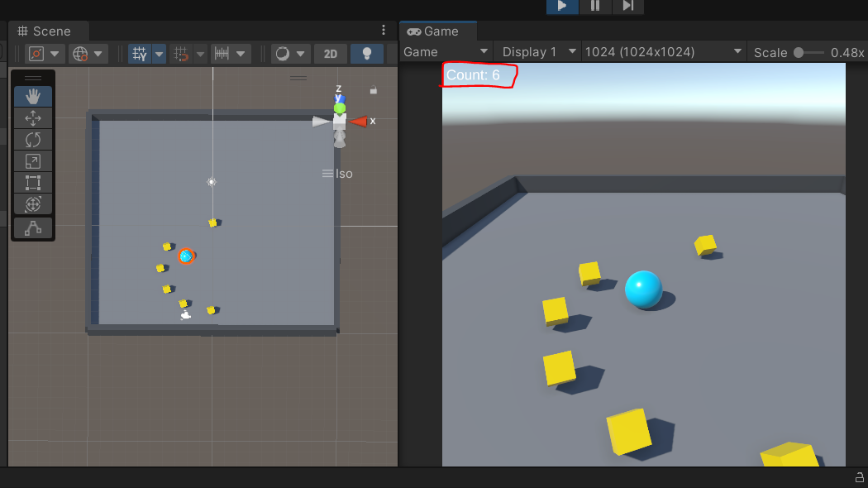Click the 'Count: 6' text

(x=473, y=74)
